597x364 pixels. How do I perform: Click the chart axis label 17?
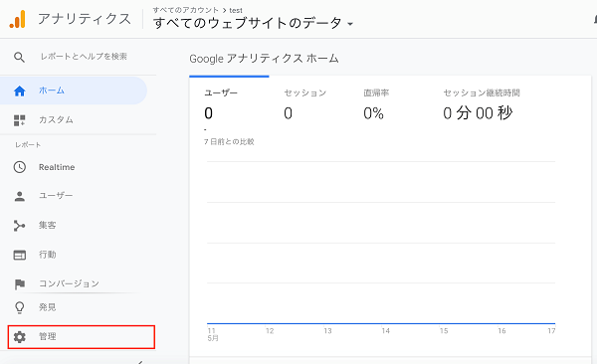pyautogui.click(x=551, y=331)
